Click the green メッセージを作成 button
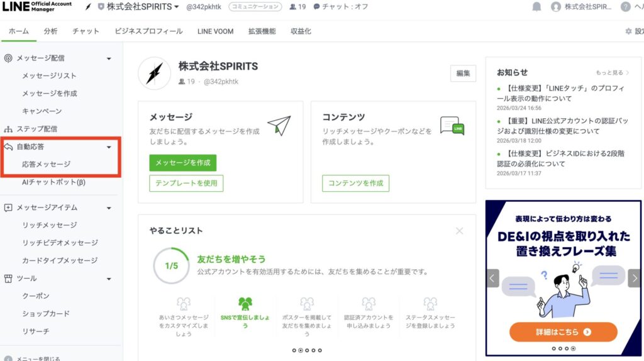Screen dimensions: 644x361 point(183,163)
